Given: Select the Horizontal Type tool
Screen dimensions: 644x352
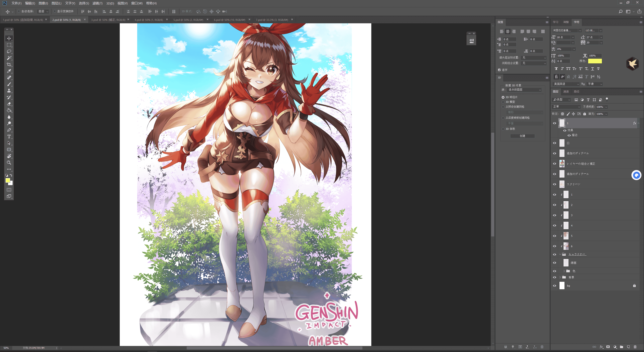Looking at the screenshot, I should click(x=9, y=137).
